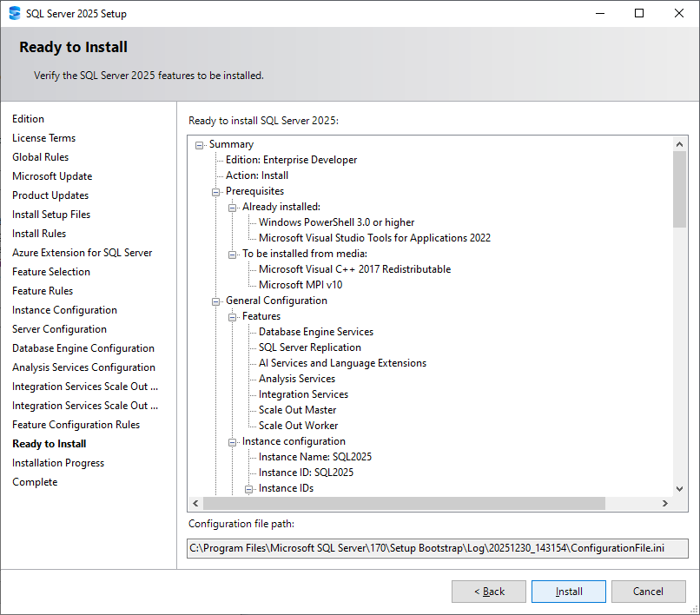This screenshot has height=615, width=700.
Task: Click the vertical scrollbar thumb
Action: tap(679, 189)
